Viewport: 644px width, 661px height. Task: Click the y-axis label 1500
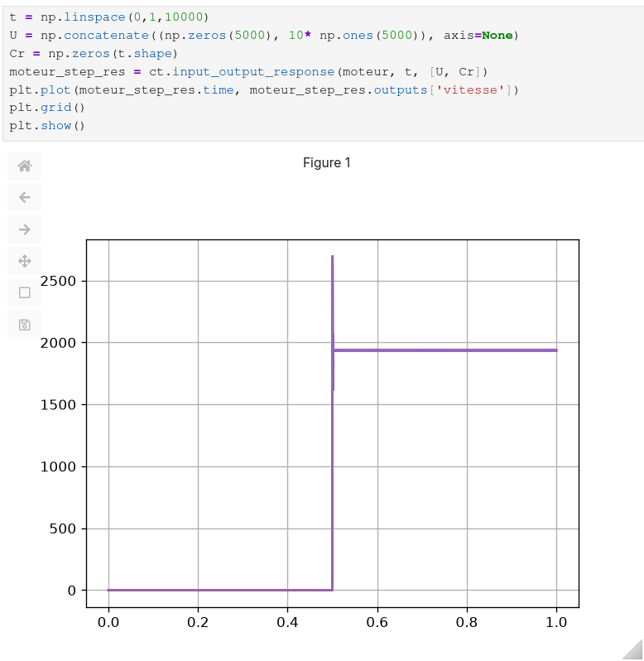point(59,405)
